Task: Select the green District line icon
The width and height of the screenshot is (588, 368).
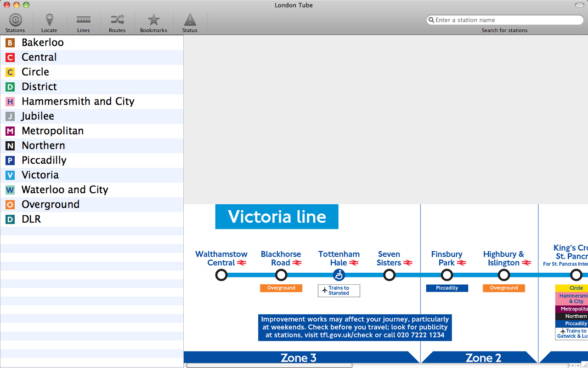Action: [10, 87]
